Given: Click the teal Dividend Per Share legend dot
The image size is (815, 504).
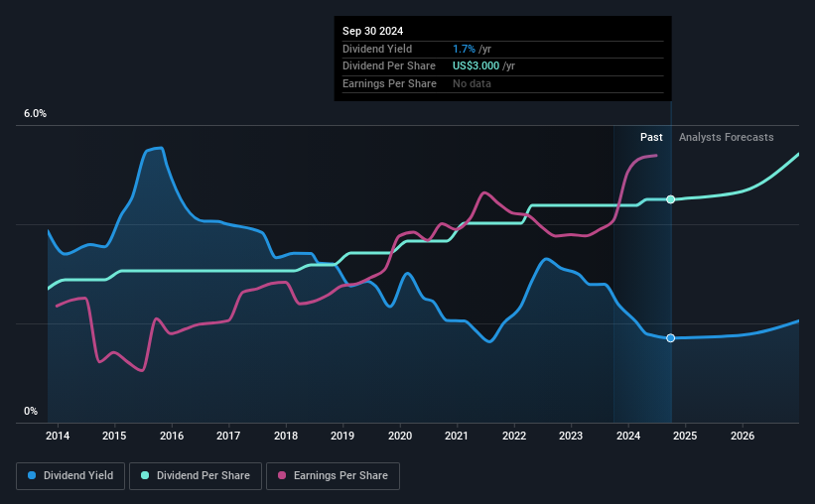Looking at the screenshot, I should pyautogui.click(x=145, y=475).
